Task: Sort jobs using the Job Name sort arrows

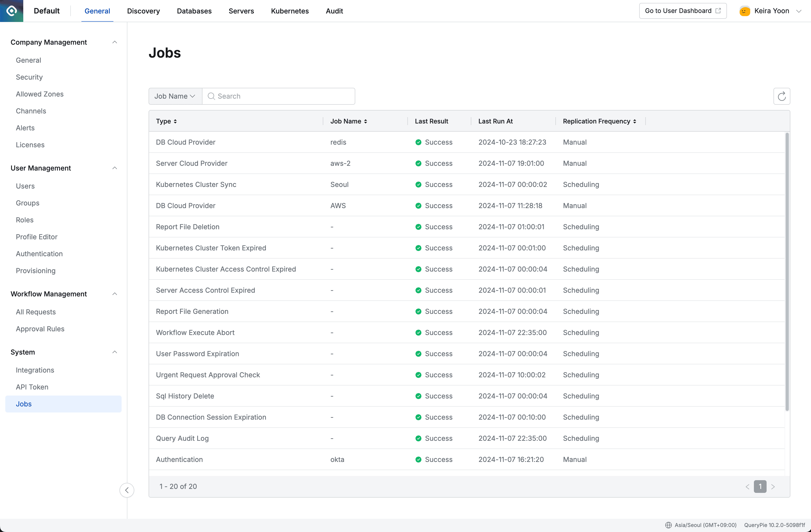Action: tap(366, 121)
